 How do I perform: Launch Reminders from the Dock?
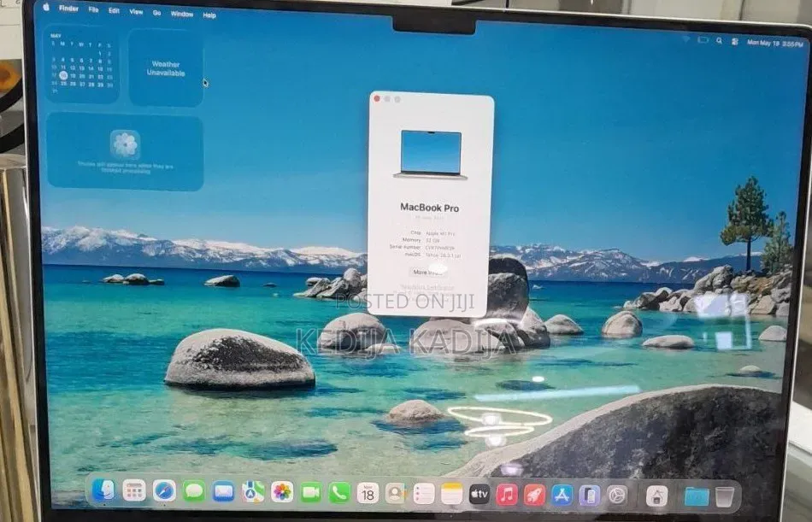[x=424, y=494]
